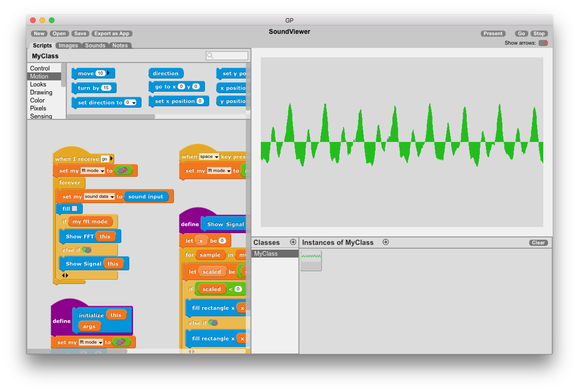The height and width of the screenshot is (392, 579).
Task: Toggle 'else if' boolean between fill rectangle blocks
Action: click(x=213, y=323)
